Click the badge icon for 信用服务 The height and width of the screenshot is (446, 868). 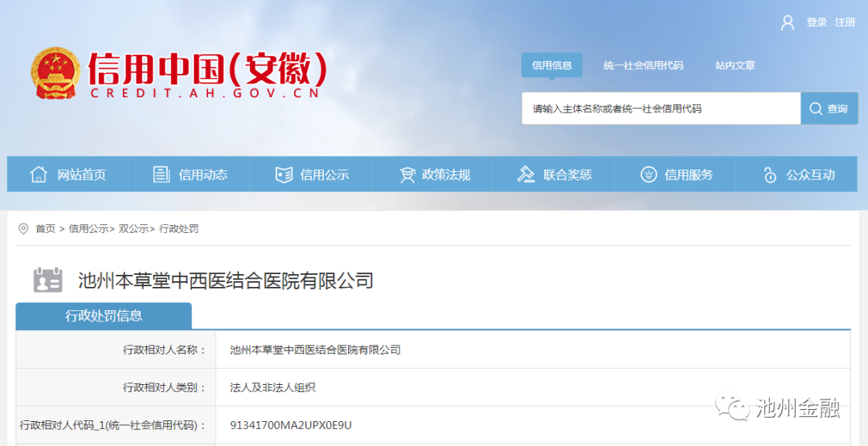649,174
